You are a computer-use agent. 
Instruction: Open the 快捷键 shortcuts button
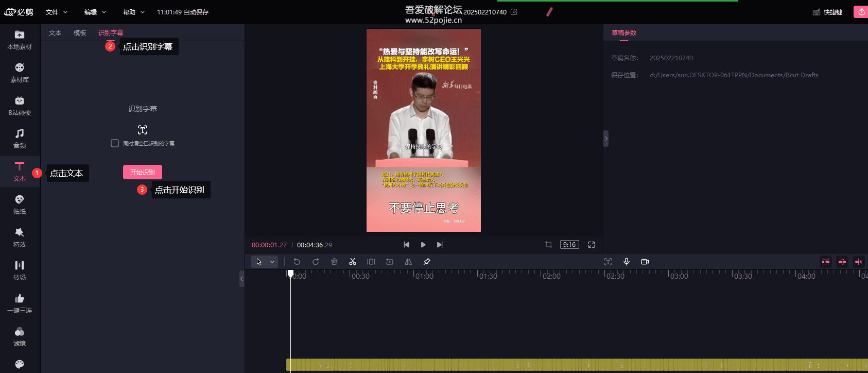(827, 12)
